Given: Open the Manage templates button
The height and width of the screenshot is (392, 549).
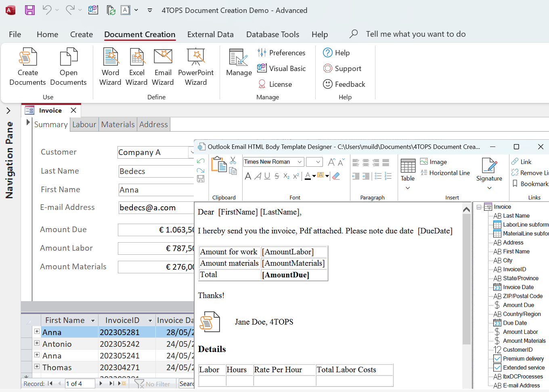Looking at the screenshot, I should (239, 63).
